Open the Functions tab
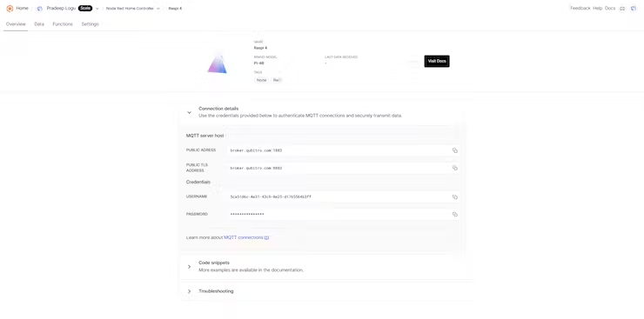This screenshot has width=644, height=319. (63, 24)
